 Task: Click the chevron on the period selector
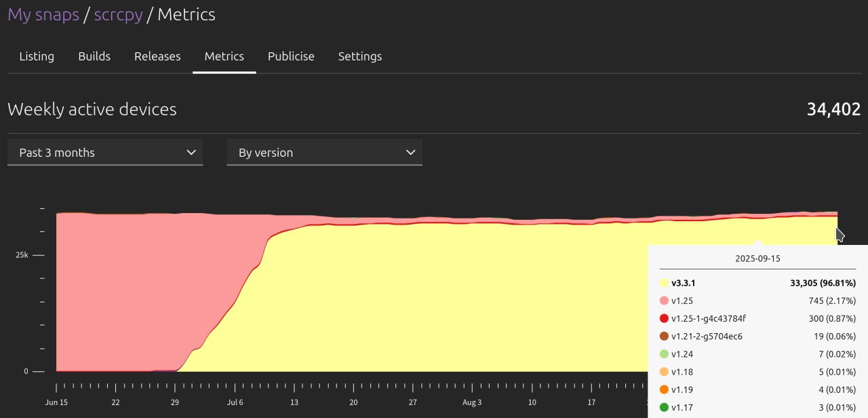coord(191,153)
